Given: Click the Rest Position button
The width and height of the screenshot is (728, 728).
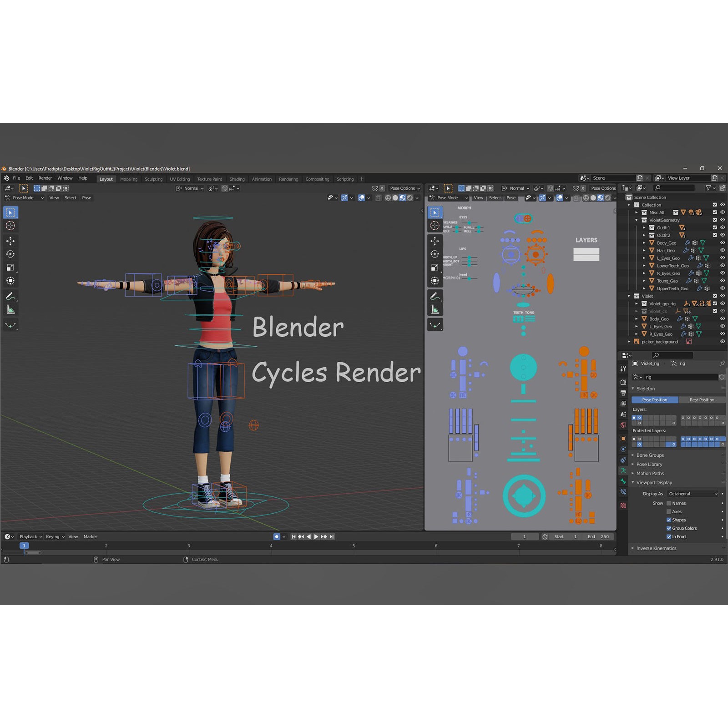Looking at the screenshot, I should click(702, 400).
